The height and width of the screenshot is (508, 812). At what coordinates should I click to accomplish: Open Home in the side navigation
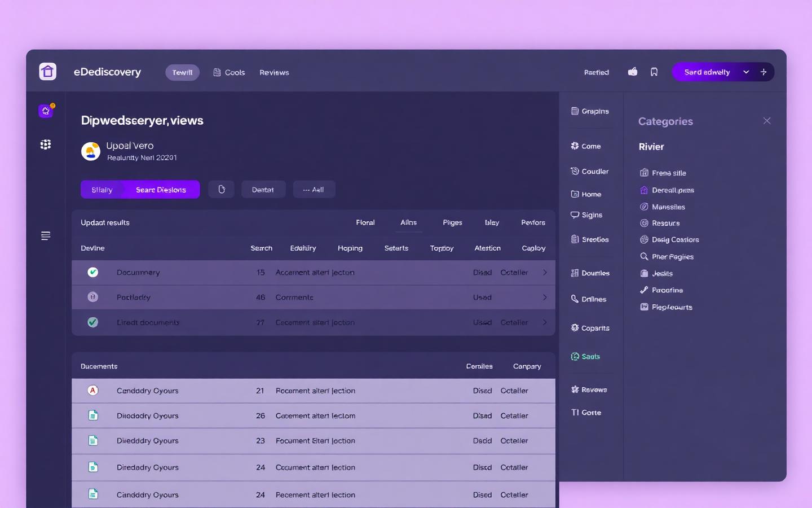tap(586, 194)
